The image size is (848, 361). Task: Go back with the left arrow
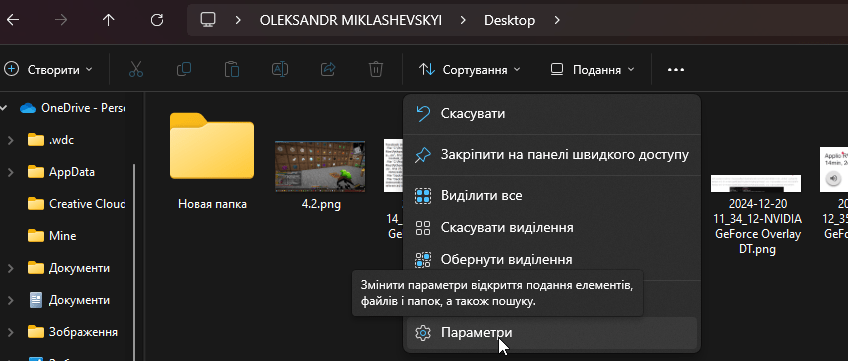click(x=12, y=21)
